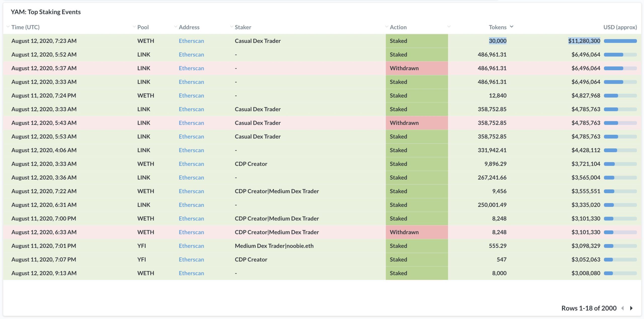Click chevron beside Pool header
Image resolution: width=644 pixels, height=319 pixels.
pos(134,27)
